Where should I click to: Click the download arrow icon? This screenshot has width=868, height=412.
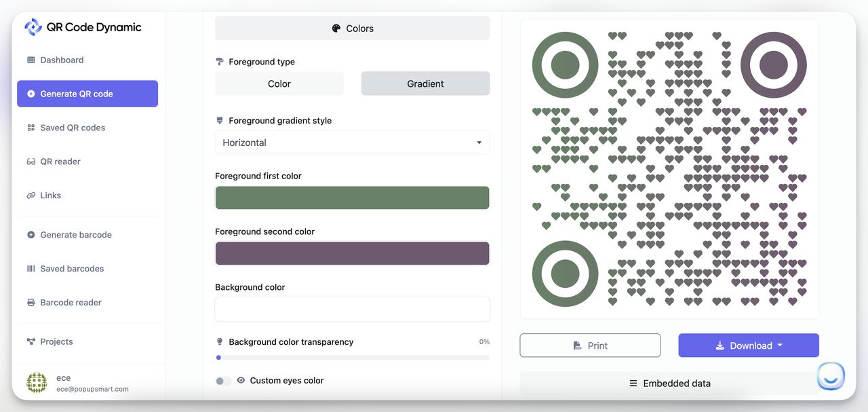point(720,345)
